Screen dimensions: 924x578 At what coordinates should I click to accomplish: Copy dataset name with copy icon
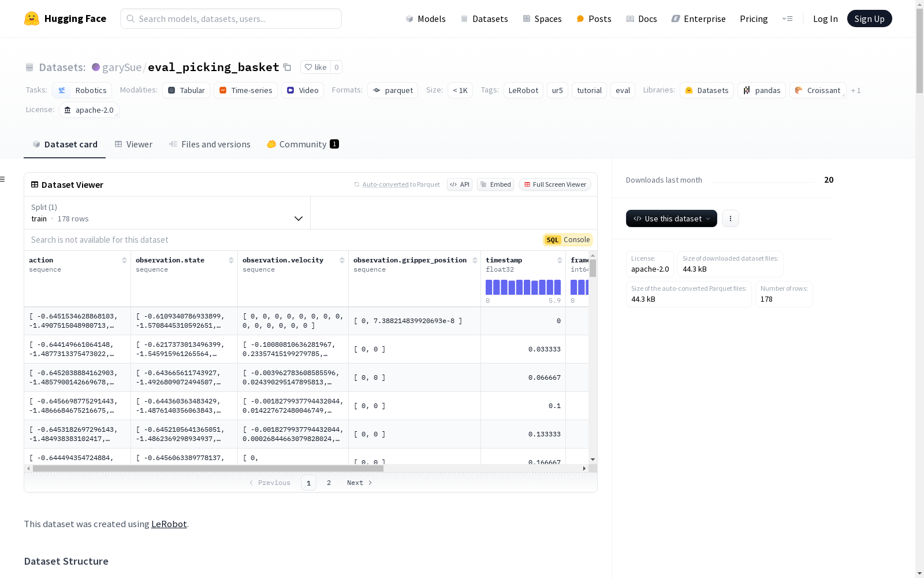[x=287, y=67]
